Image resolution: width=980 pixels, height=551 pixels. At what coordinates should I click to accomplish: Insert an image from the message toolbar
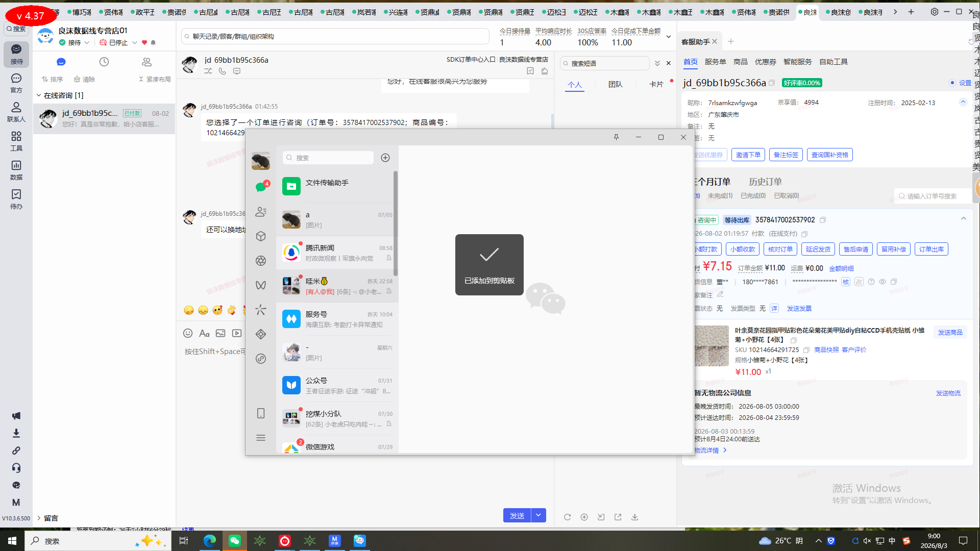tap(220, 333)
